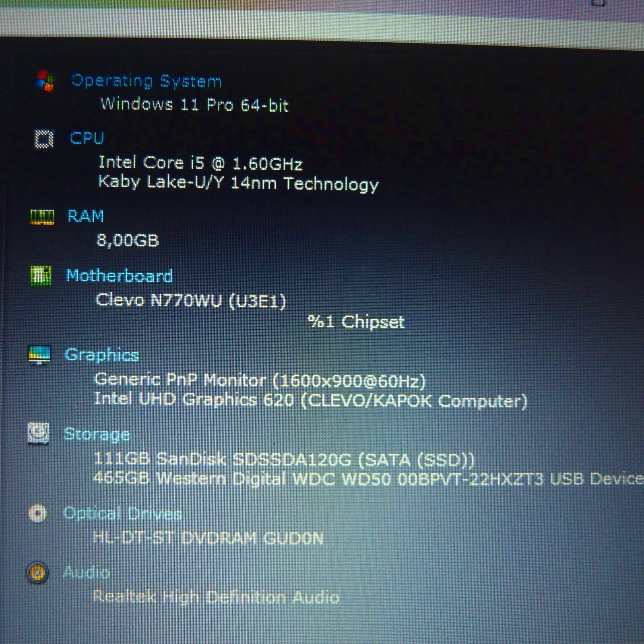Select Intel UHD Graphics 620 line

click(310, 400)
